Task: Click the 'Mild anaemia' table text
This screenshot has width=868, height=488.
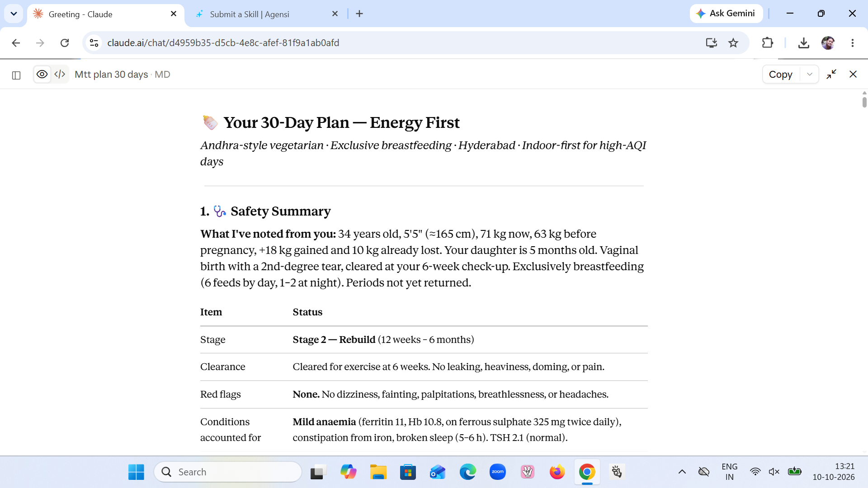Action: point(324,422)
